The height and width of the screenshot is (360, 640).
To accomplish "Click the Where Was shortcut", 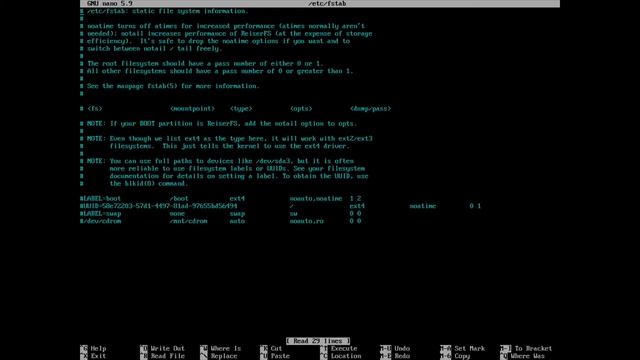I will [522, 356].
